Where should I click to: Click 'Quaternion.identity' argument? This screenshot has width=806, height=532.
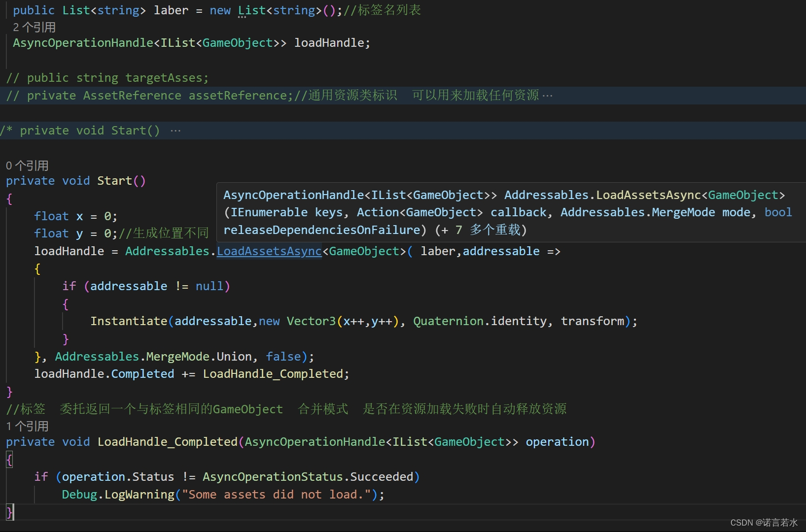tap(480, 321)
